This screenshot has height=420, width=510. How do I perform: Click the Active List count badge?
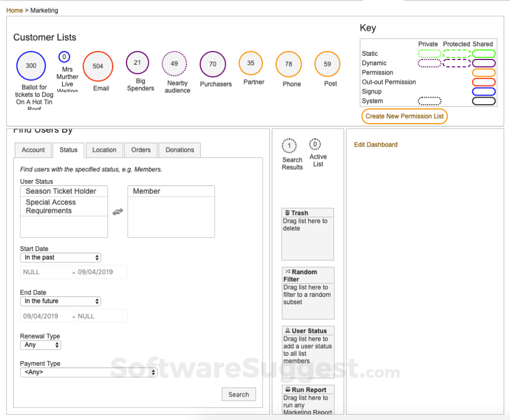coord(315,144)
